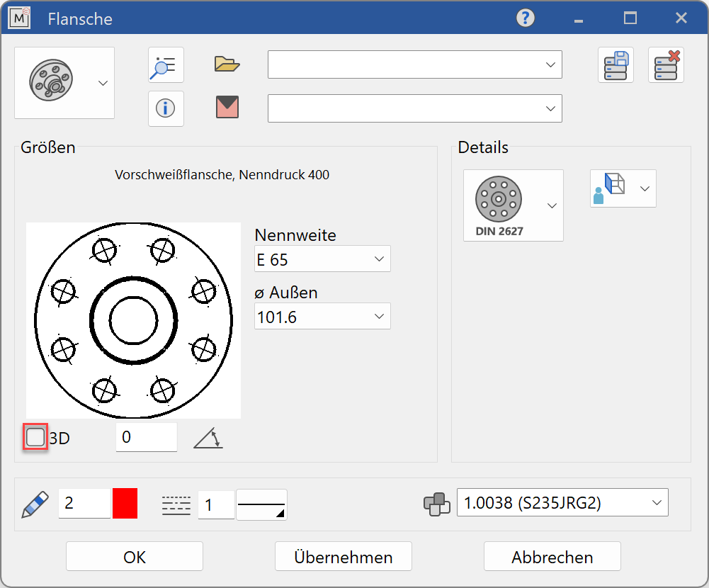
Task: Open the Nennweite dropdown E 65
Action: [322, 259]
